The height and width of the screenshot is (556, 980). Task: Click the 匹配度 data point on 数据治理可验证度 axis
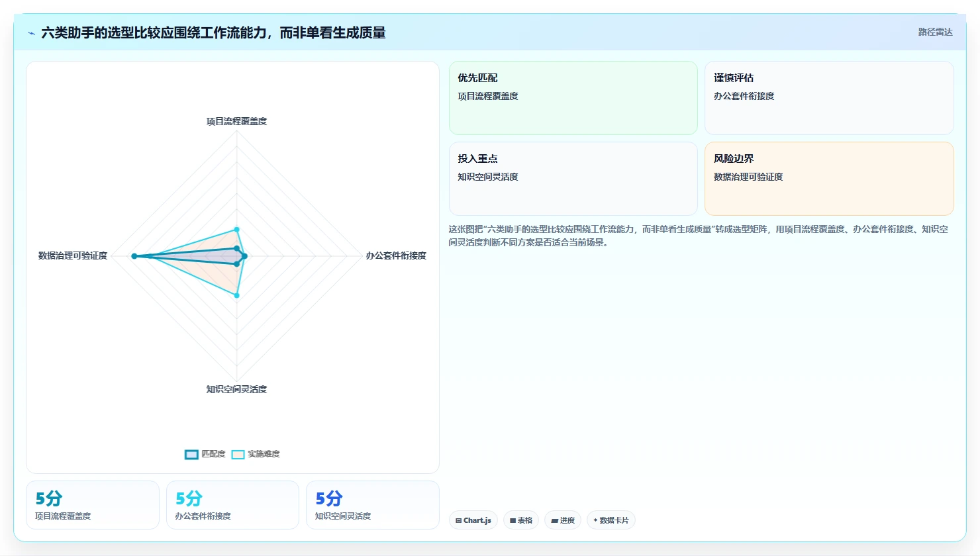tap(134, 256)
